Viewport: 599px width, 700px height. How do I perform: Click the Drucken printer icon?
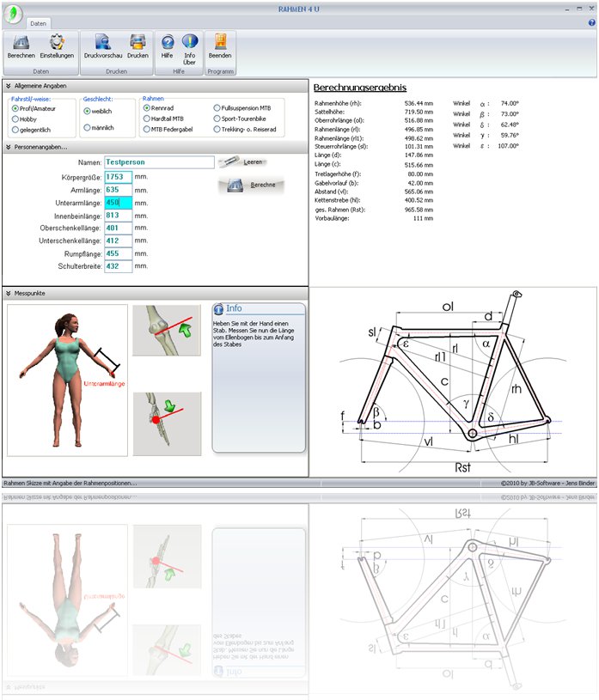coord(138,41)
